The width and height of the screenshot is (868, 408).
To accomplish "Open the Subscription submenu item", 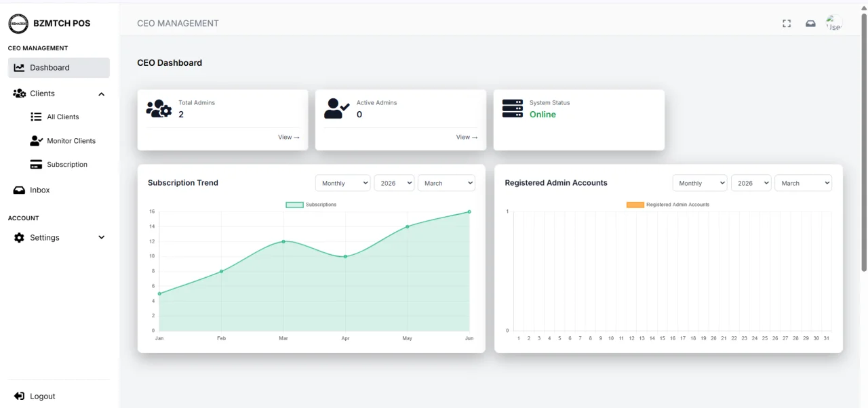I will 67,165.
